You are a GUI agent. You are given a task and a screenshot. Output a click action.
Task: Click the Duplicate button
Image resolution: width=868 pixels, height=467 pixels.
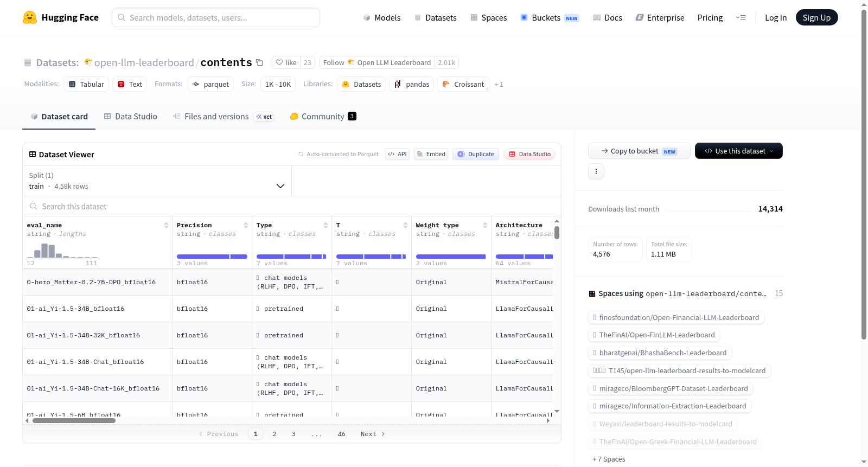coord(476,154)
